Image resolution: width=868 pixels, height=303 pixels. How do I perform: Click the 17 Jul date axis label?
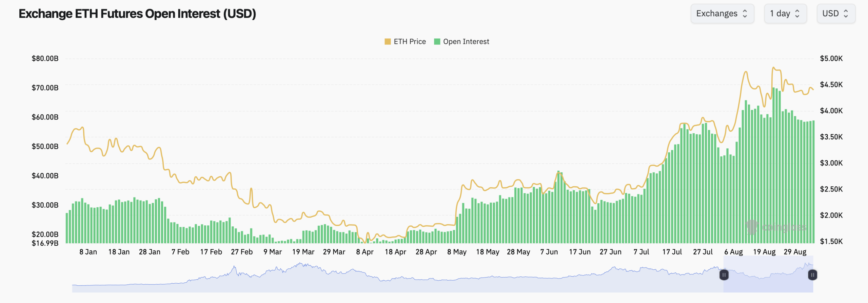(x=672, y=252)
